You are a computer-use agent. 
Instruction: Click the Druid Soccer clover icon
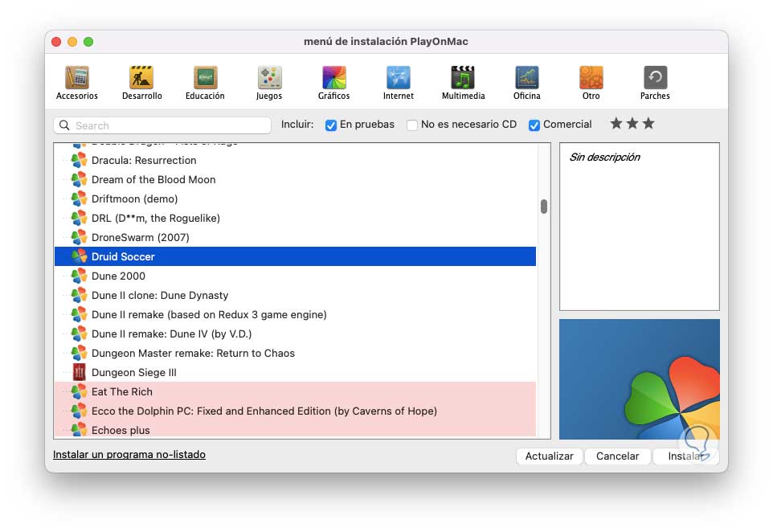tap(79, 256)
